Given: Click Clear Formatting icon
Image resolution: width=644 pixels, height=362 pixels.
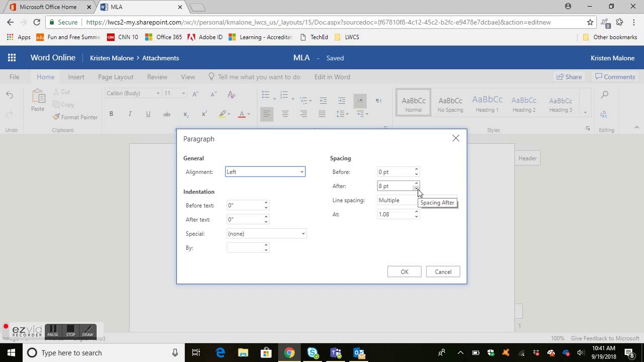Looking at the screenshot, I should [231, 94].
